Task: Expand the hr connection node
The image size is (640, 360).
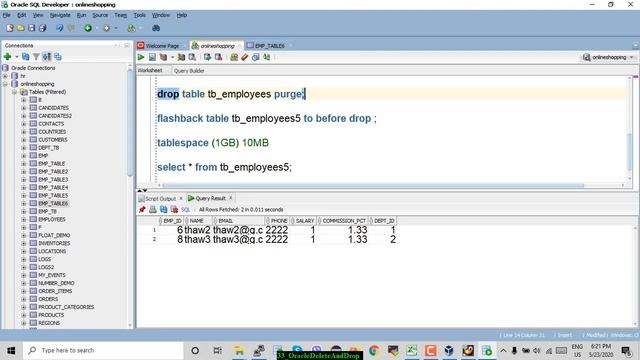Action: 5,76
